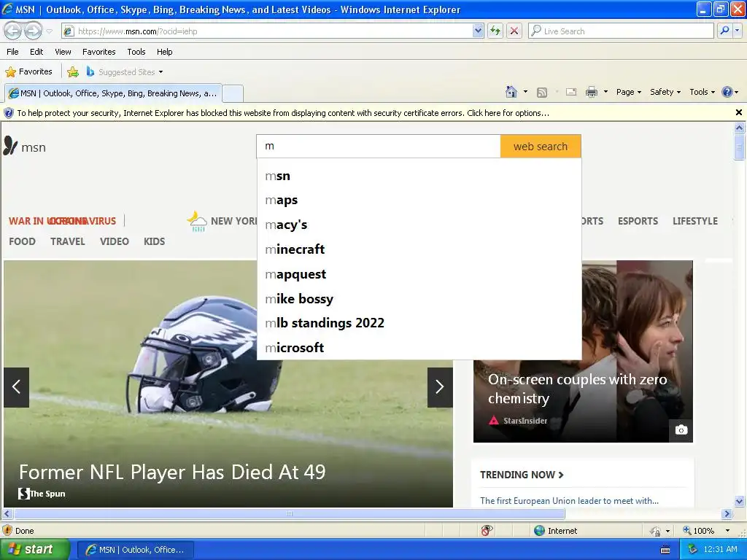The width and height of the screenshot is (747, 560).
Task: Click the Refresh page icon
Action: (495, 31)
